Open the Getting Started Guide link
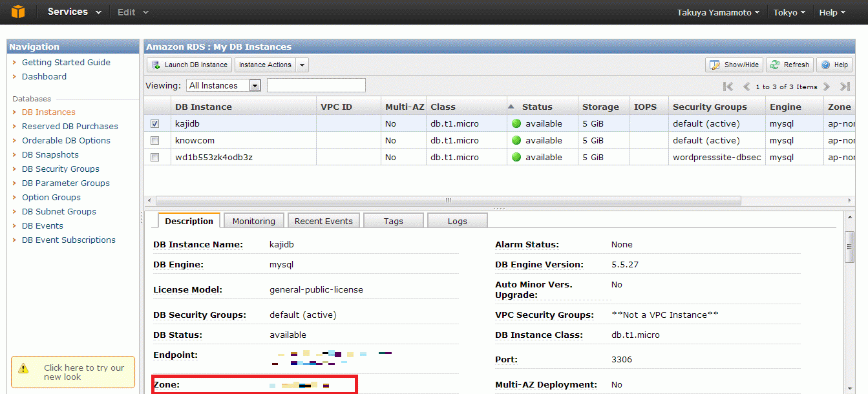Viewport: 868px width, 394px height. tap(66, 62)
